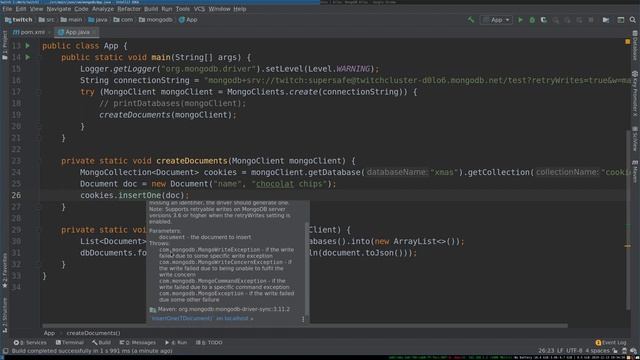Open the Build tool window tab
640x360 pixels.
(101, 343)
